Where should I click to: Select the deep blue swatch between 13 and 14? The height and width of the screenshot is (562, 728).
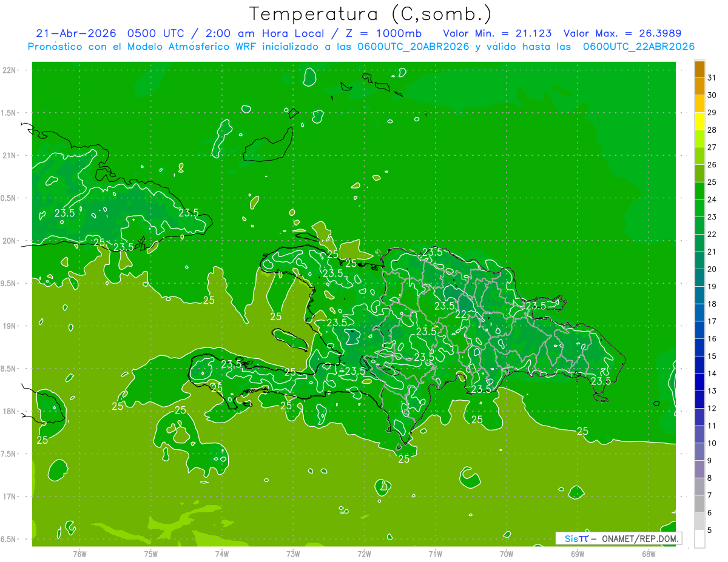point(700,382)
